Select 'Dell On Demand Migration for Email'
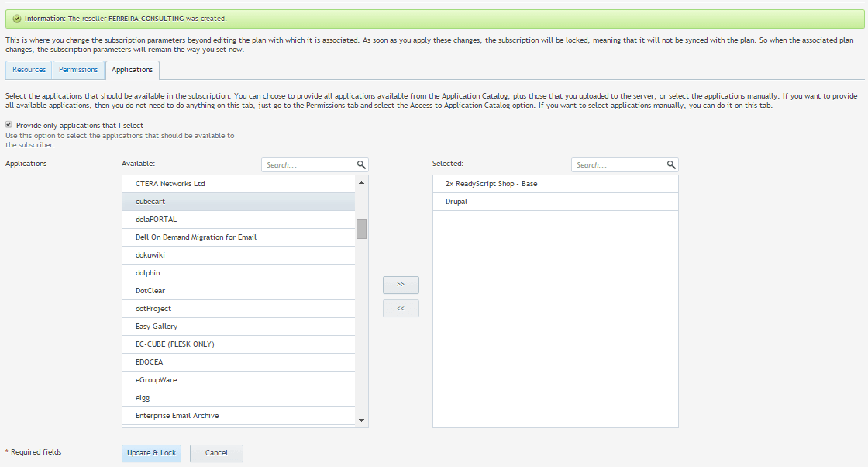The width and height of the screenshot is (868, 467). [239, 237]
